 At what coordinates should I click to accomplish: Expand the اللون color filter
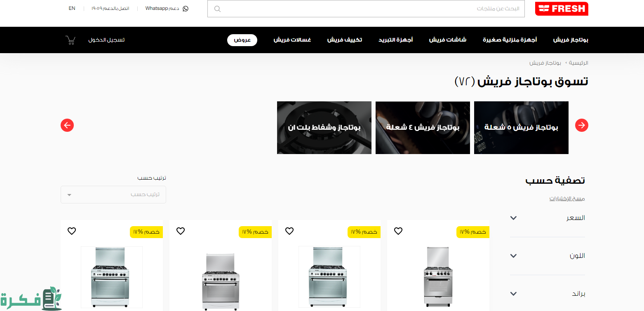click(548, 256)
